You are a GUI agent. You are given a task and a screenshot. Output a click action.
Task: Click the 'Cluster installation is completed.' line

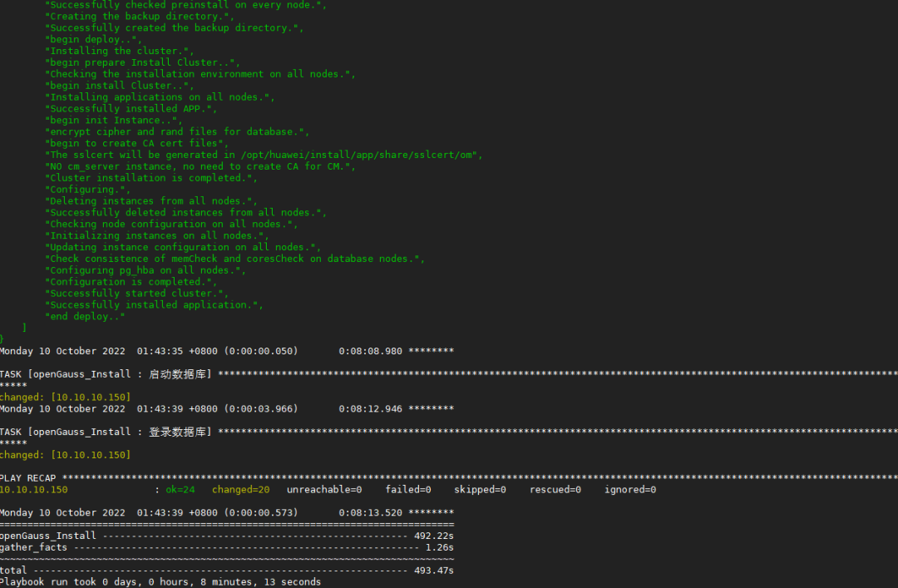click(151, 178)
